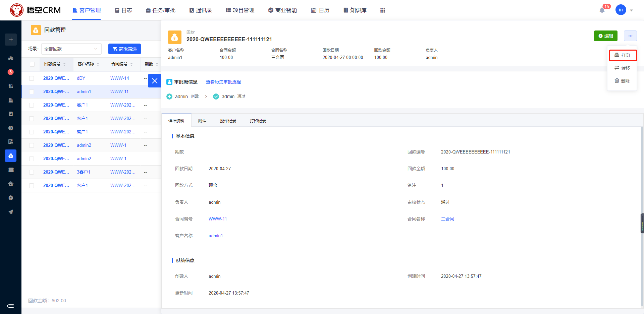Screen dimensions: 644x314
Task: Open 商业智能 in top navigation
Action: click(282, 10)
